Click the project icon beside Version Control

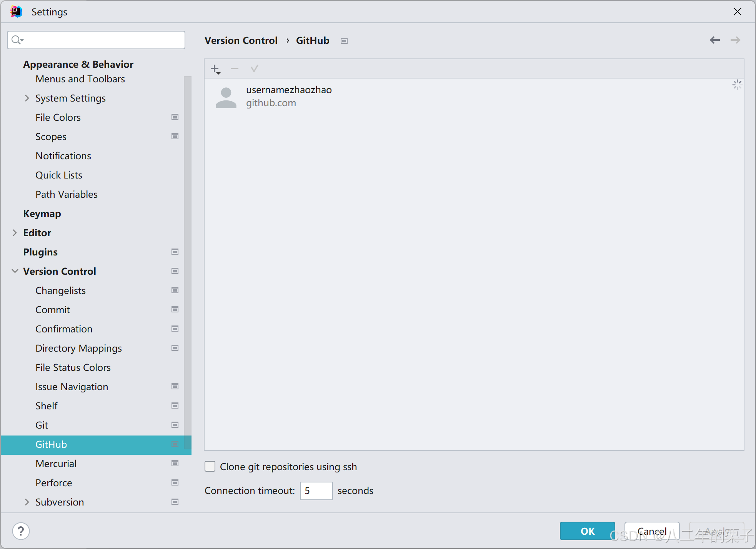tap(175, 271)
